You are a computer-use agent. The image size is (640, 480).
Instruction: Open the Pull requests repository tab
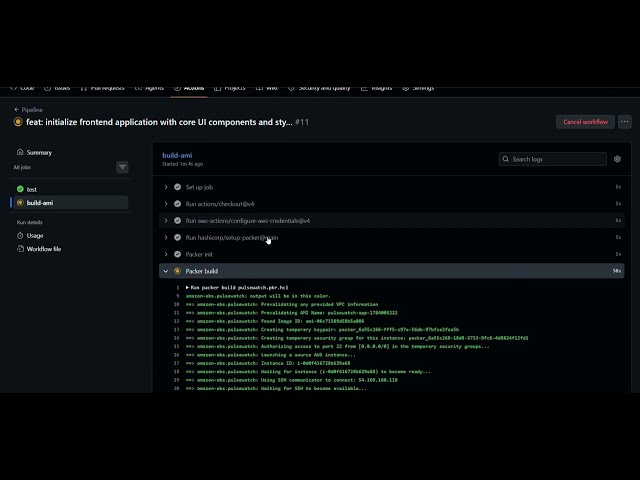coord(102,88)
